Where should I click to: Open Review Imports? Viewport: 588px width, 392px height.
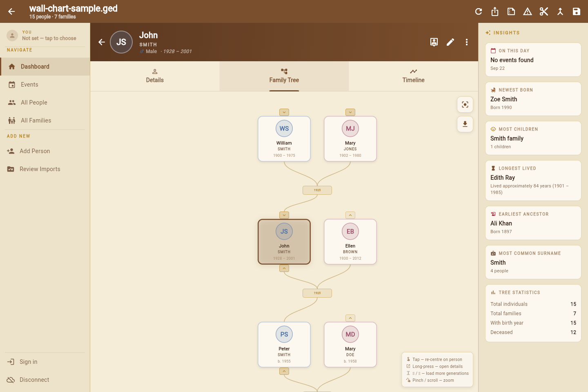pos(45,169)
